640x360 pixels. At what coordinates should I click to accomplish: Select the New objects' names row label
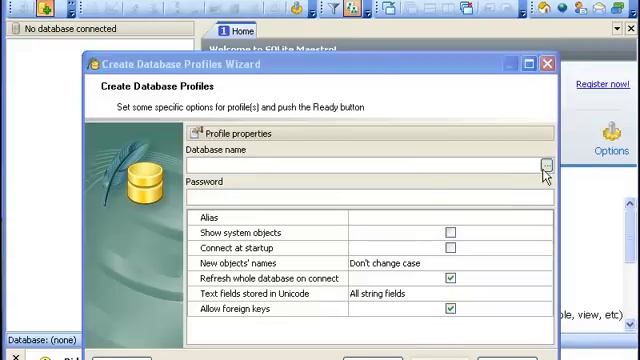(x=238, y=263)
